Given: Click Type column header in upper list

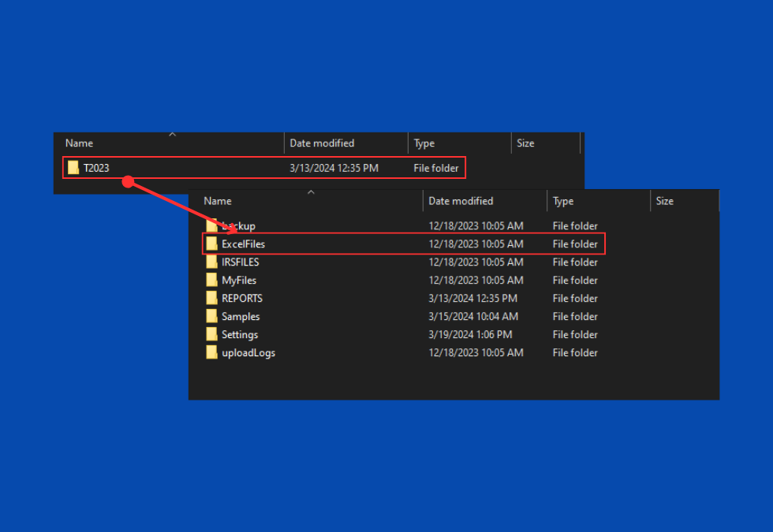Looking at the screenshot, I should (424, 143).
